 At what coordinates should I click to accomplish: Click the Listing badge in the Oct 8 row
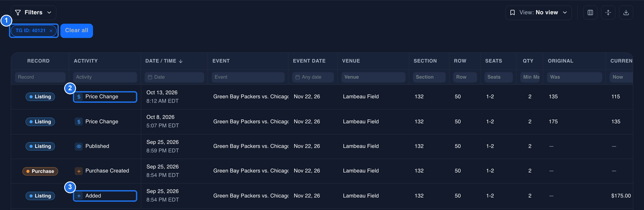tap(40, 122)
